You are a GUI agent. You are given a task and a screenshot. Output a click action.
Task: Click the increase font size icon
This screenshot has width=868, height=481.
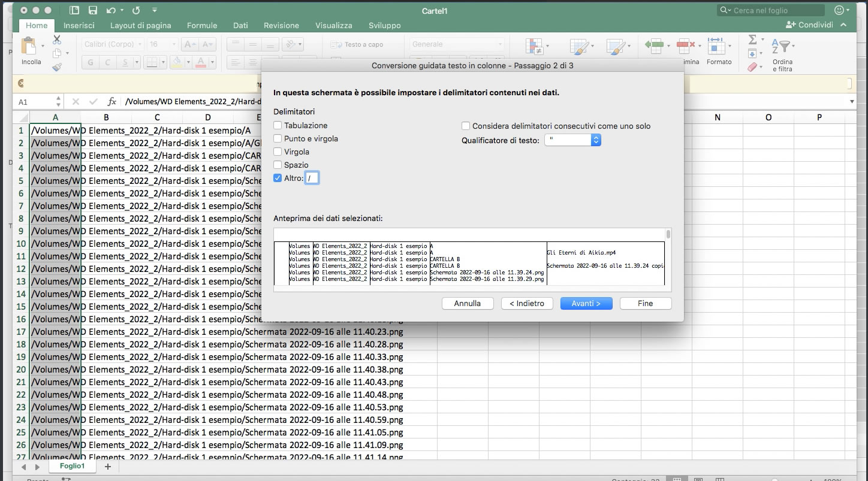189,44
